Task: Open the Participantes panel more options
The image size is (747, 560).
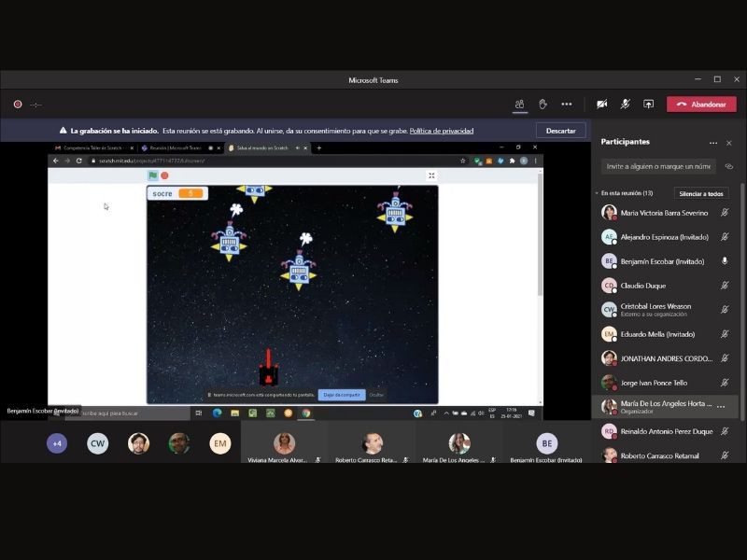Action: coord(713,143)
